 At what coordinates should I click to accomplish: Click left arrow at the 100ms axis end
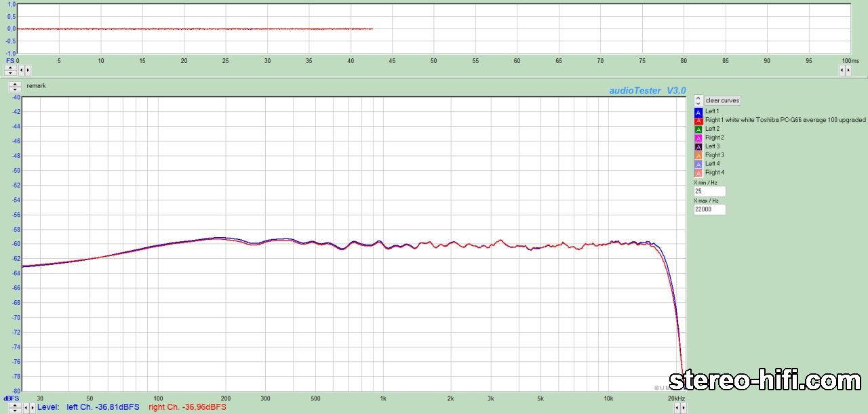pos(842,70)
